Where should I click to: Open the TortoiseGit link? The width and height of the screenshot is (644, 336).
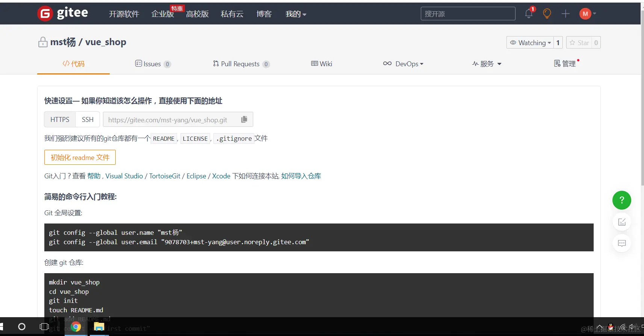tap(165, 176)
